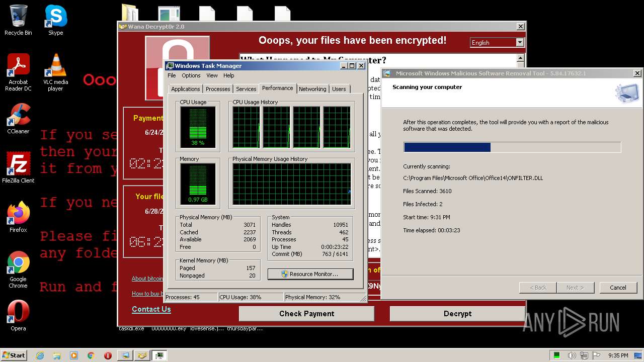Click the Internet Explorer taskbar icon

point(40,355)
